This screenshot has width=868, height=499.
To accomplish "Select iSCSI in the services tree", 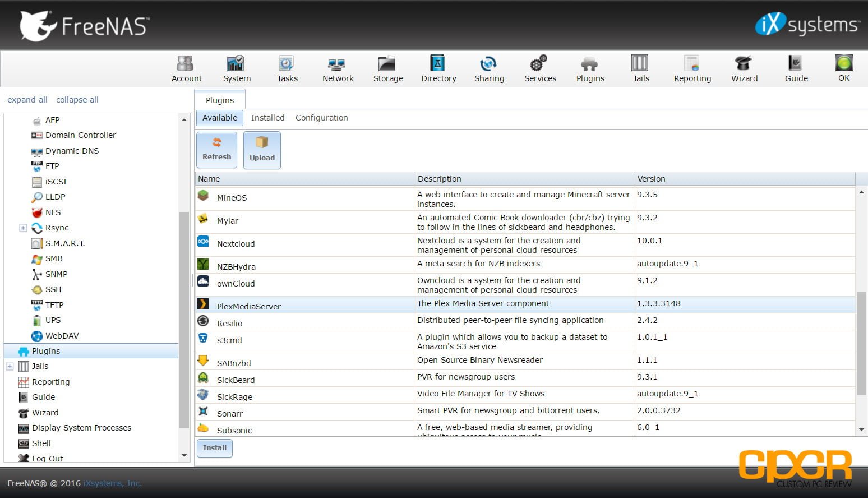I will pos(56,182).
